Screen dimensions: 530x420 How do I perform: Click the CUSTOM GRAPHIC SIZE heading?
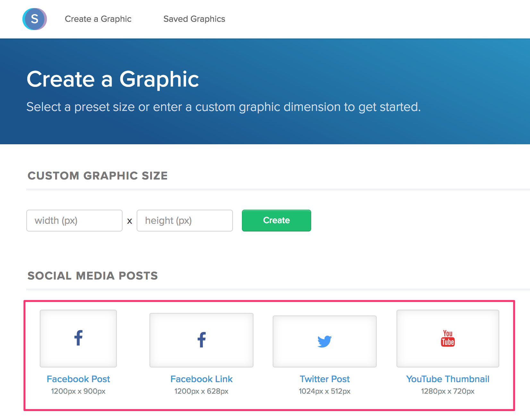(98, 176)
